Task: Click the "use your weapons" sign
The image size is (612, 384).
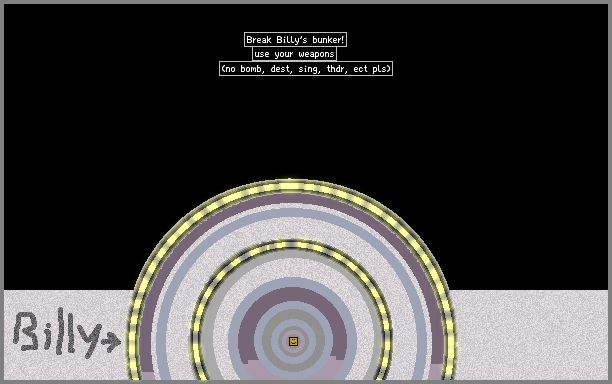Action: pyautogui.click(x=294, y=54)
